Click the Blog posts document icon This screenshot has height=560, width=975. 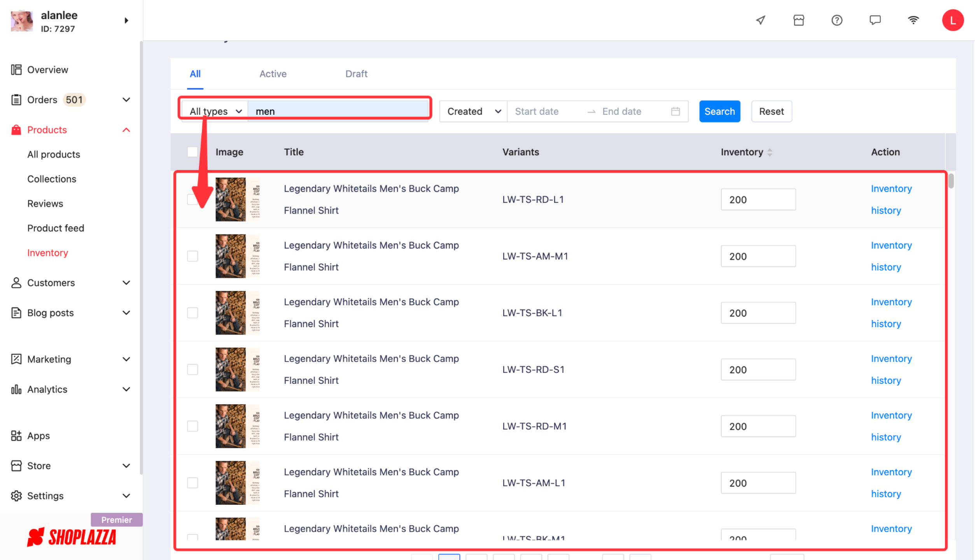pos(16,313)
